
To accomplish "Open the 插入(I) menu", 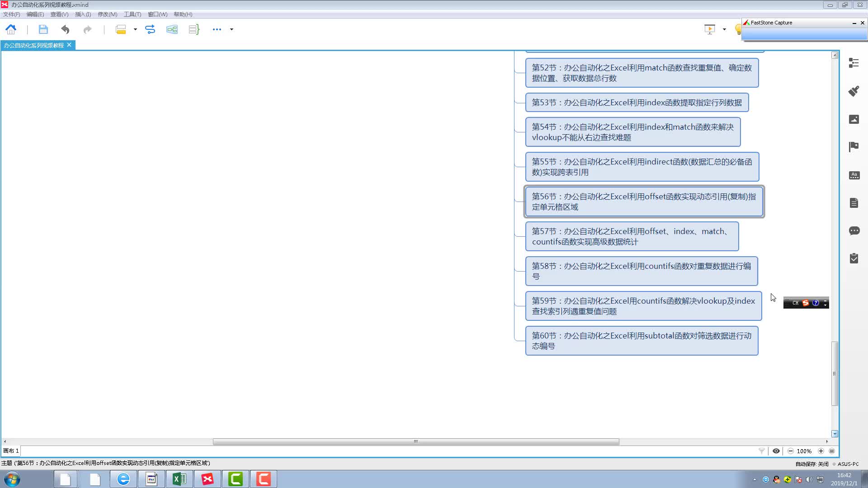I will point(83,14).
